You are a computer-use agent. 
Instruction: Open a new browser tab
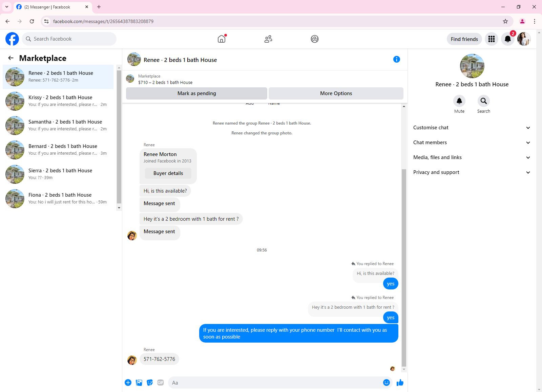click(x=99, y=7)
